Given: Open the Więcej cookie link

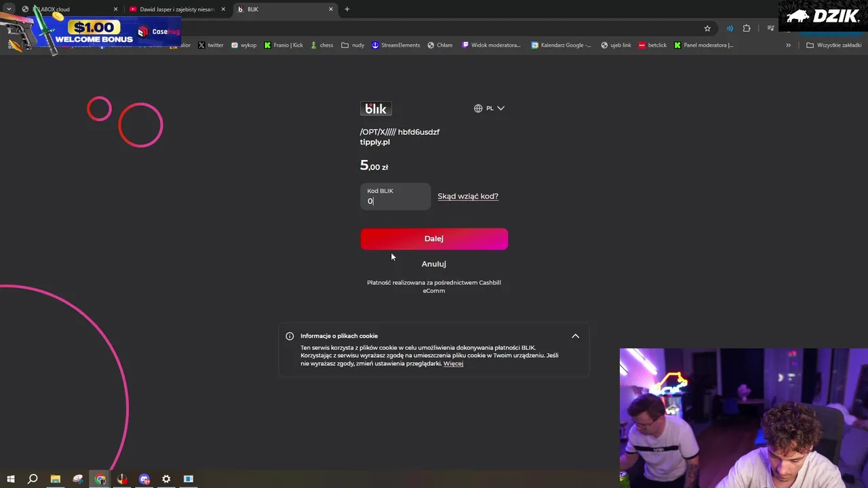Looking at the screenshot, I should pos(453,364).
